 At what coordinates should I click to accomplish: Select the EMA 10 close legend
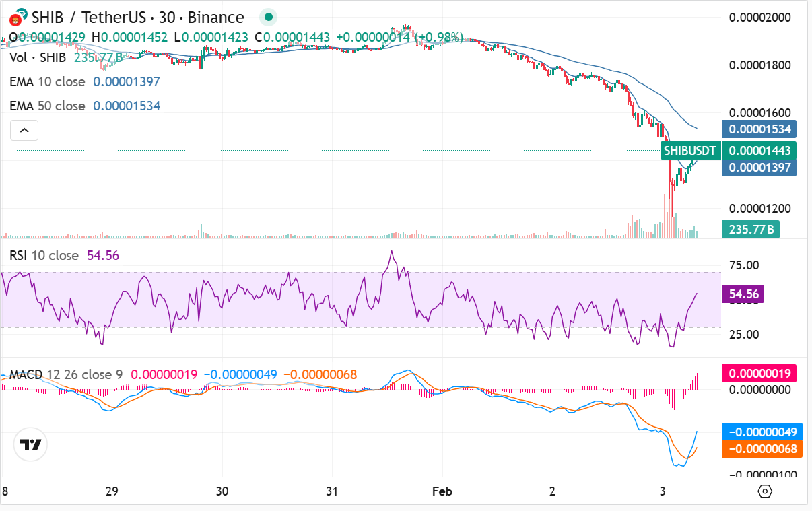47,81
